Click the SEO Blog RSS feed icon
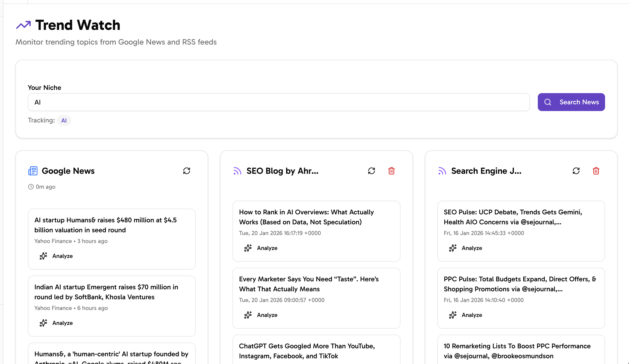629x364 pixels. 237,171
